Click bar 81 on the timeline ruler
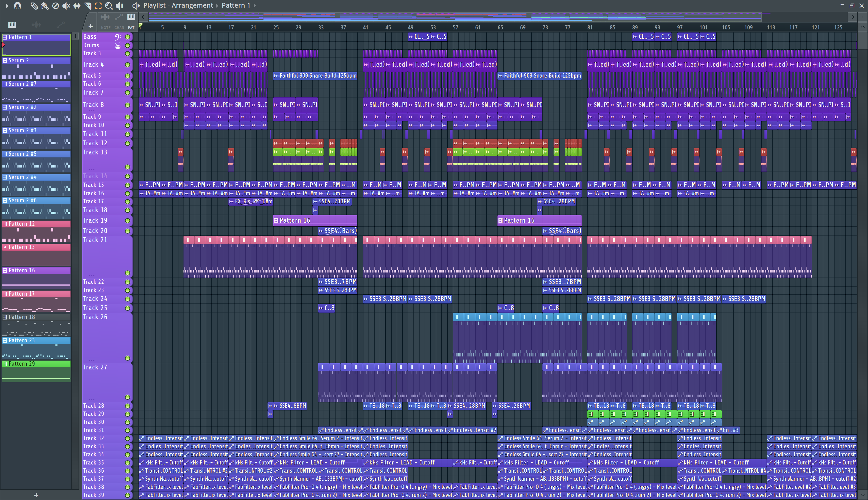 (590, 27)
